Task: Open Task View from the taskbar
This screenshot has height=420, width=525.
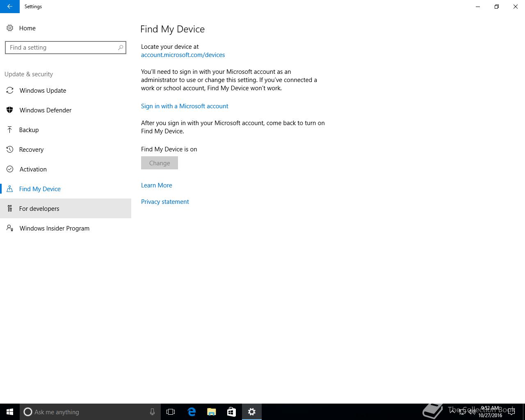Action: 171,412
